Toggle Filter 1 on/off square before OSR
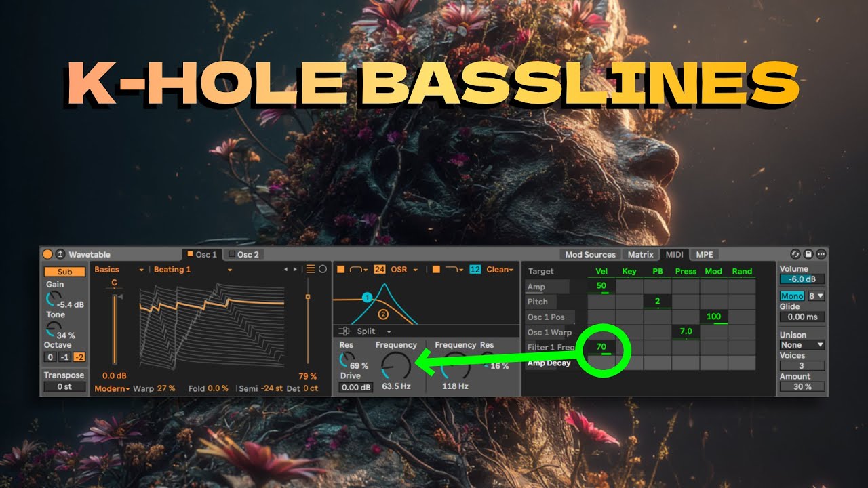 pyautogui.click(x=341, y=270)
